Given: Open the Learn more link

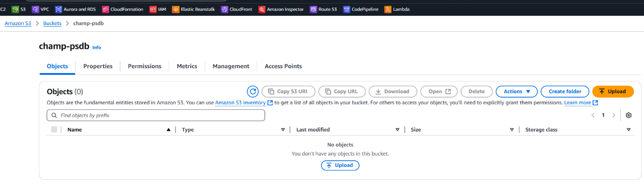Looking at the screenshot, I should click(581, 103).
